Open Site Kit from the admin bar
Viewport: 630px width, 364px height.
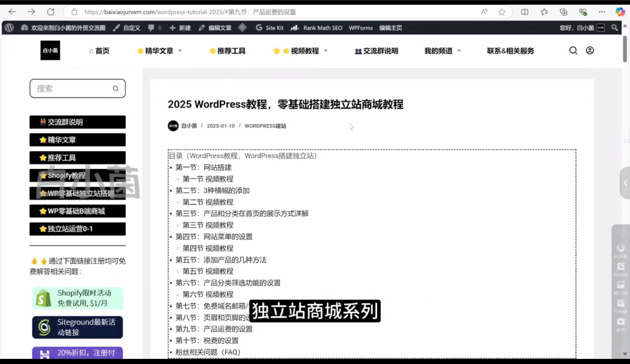pyautogui.click(x=270, y=28)
